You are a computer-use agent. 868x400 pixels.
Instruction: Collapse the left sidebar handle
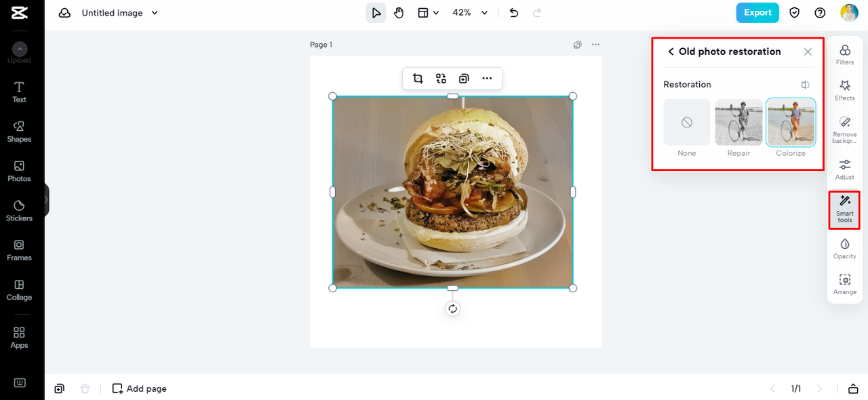pyautogui.click(x=47, y=200)
